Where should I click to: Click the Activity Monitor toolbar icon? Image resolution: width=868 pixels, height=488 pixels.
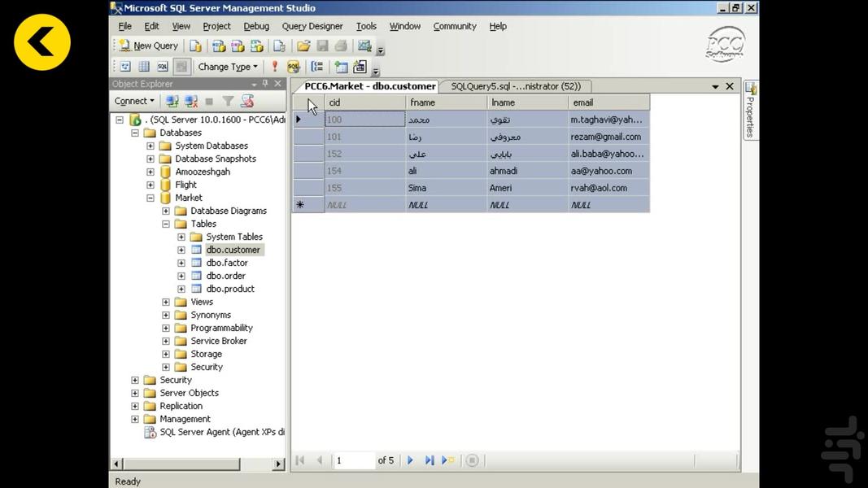[364, 46]
